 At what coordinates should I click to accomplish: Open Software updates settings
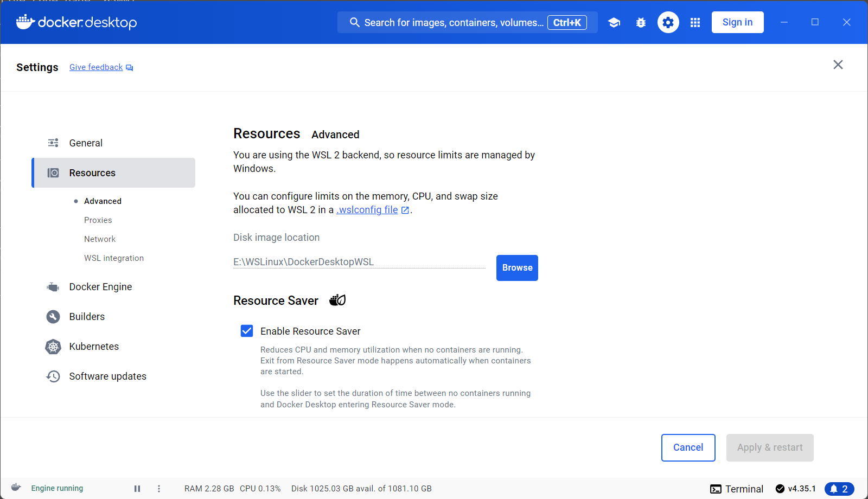[113, 376]
